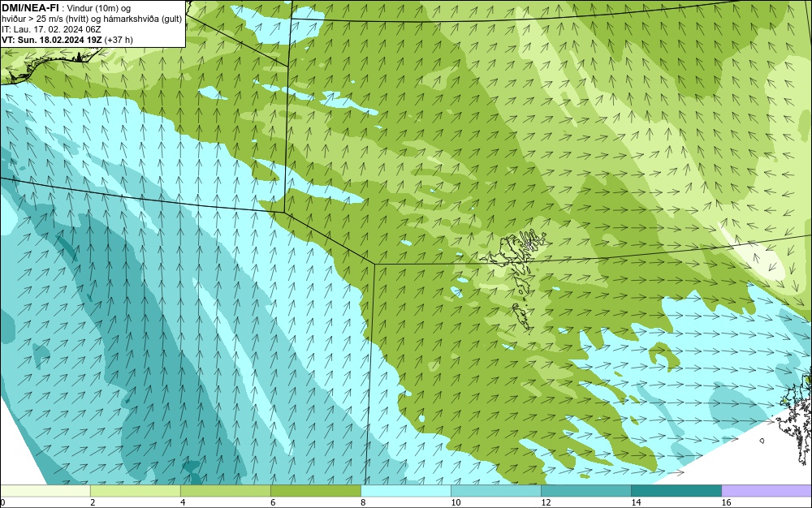Click the 10–12 m/s aqua legend swatch
Viewport: 812px width, 508px height.
coord(495,491)
